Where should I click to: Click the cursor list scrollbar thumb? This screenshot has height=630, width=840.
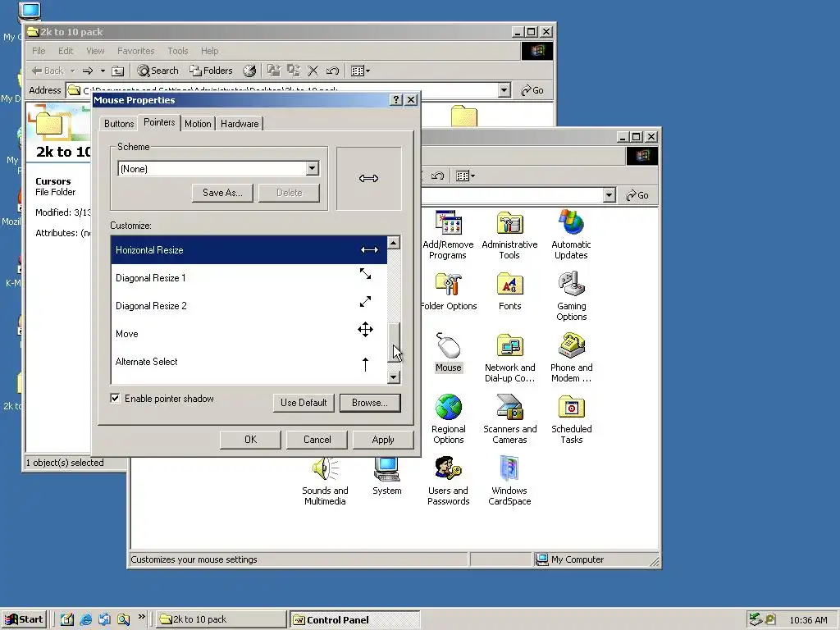click(x=393, y=342)
